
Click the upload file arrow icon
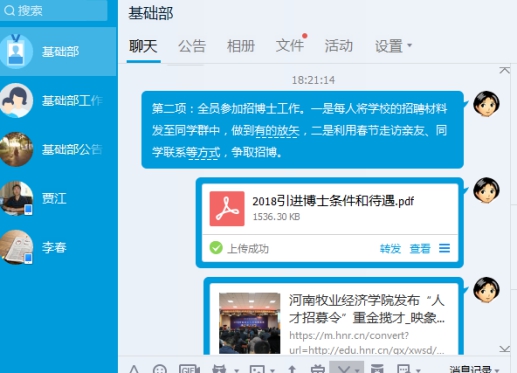[x=292, y=369]
